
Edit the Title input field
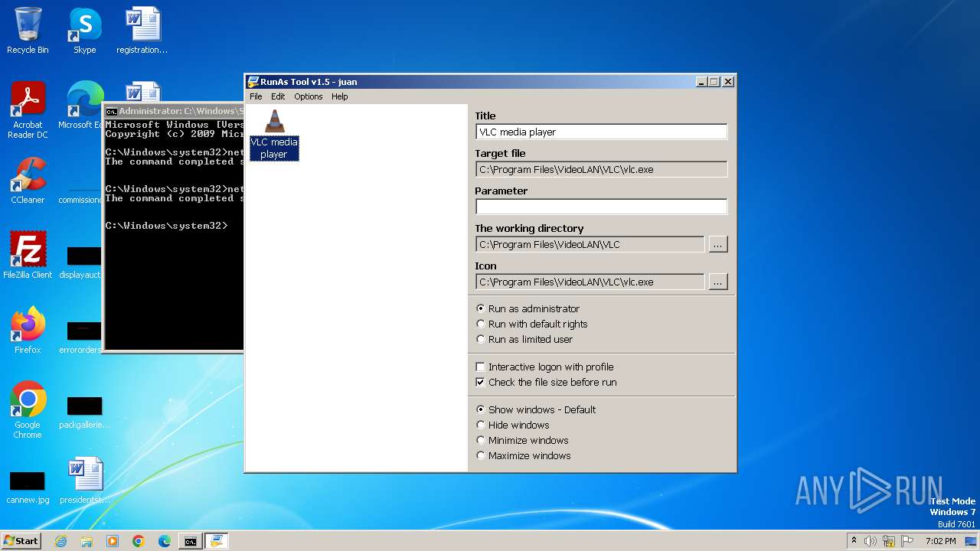pos(601,132)
